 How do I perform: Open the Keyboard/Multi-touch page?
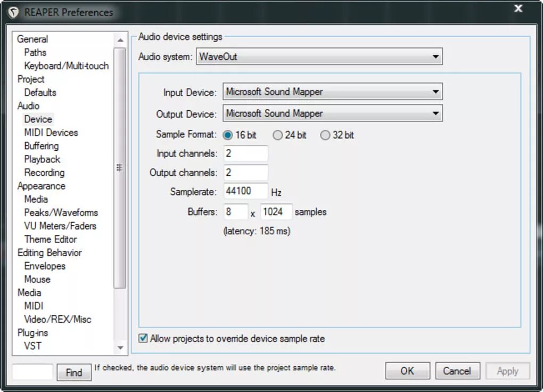pyautogui.click(x=67, y=66)
